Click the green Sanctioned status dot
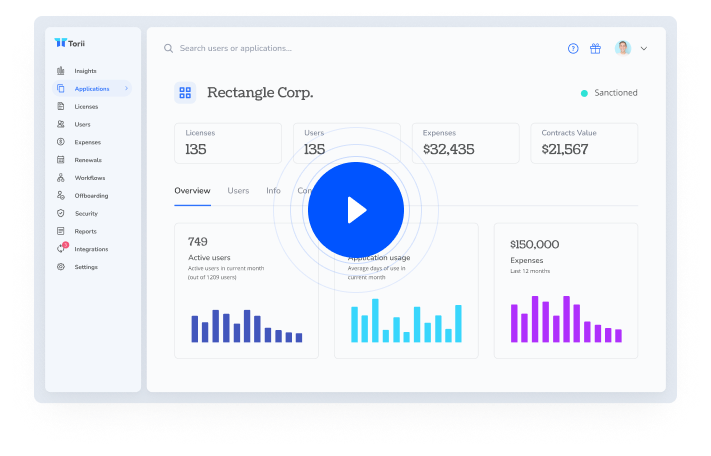The width and height of the screenshot is (711, 456). pos(584,93)
